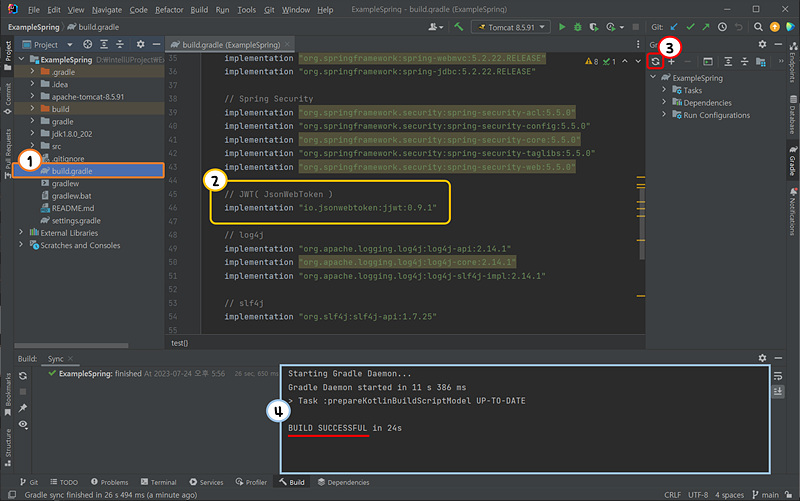
Task: Select settings.gradle in project tree
Action: 76,220
